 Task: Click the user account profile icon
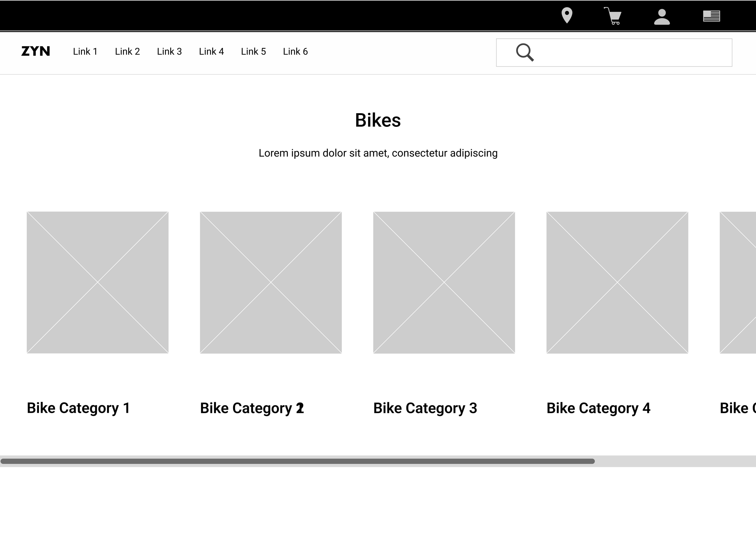(662, 17)
